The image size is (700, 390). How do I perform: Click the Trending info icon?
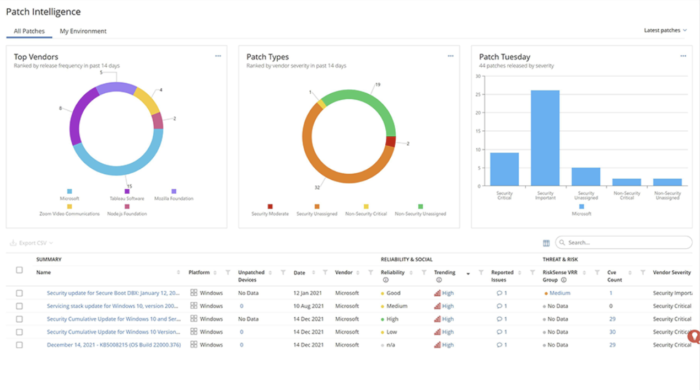coord(438,280)
